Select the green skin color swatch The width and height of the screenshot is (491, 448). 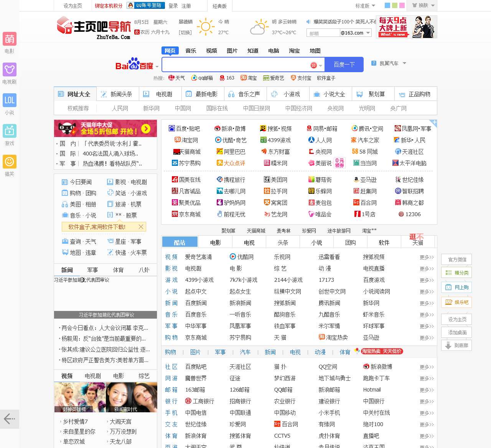pos(395,6)
